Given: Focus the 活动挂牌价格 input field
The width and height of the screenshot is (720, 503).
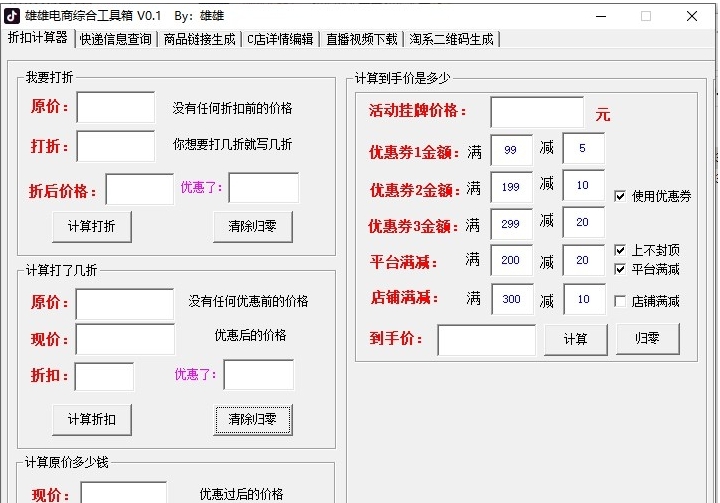Looking at the screenshot, I should [537, 112].
